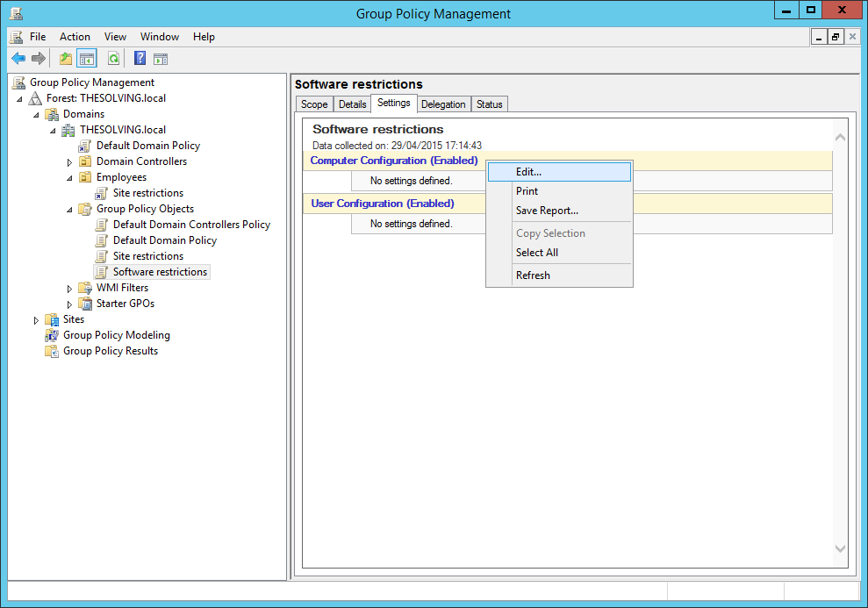Click the Refresh toolbar icon
The height and width of the screenshot is (608, 868).
pos(113,58)
